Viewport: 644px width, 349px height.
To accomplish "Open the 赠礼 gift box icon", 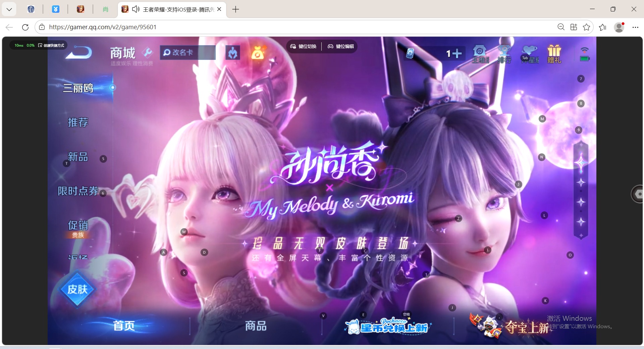I will click(554, 54).
